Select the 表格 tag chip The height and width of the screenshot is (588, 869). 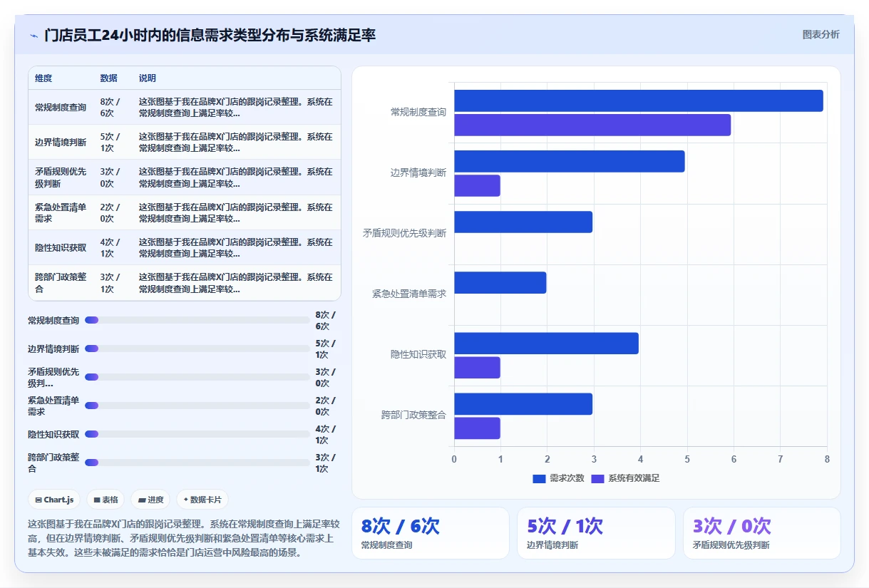(106, 500)
